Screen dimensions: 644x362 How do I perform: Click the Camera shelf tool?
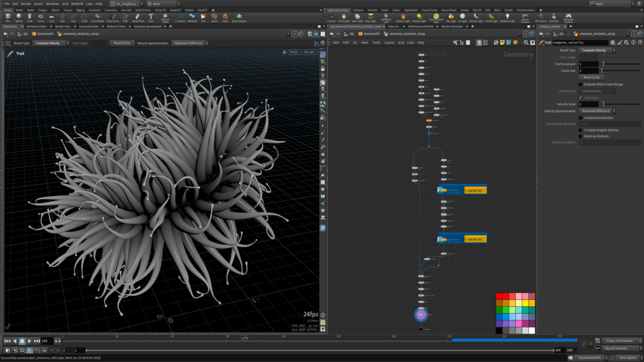tap(331, 17)
